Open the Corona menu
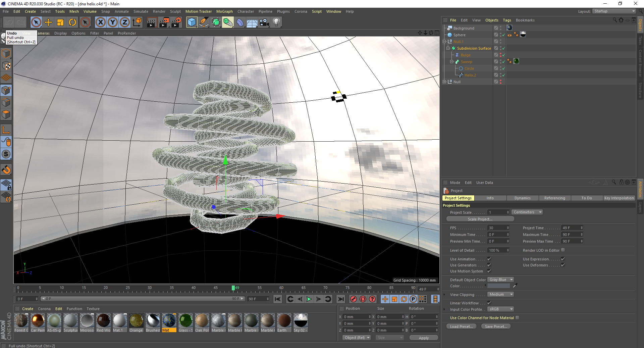644x348 pixels. pyautogui.click(x=301, y=11)
